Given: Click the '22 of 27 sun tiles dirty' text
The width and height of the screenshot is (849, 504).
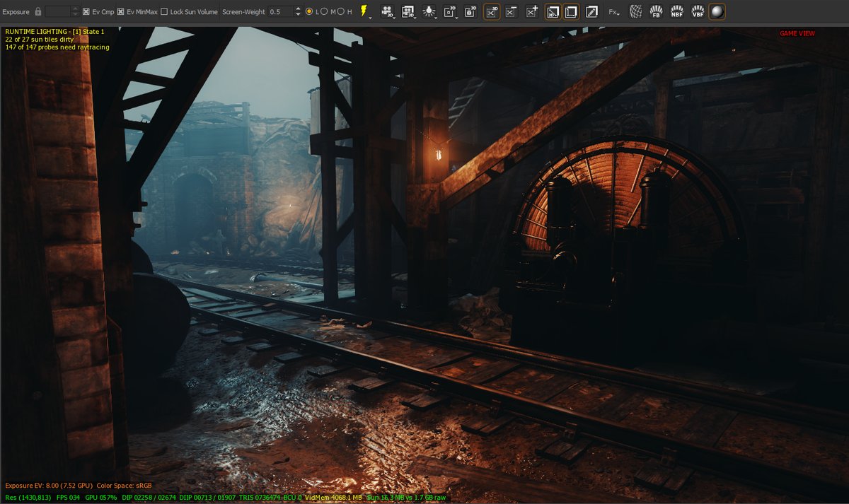Looking at the screenshot, I should point(40,40).
